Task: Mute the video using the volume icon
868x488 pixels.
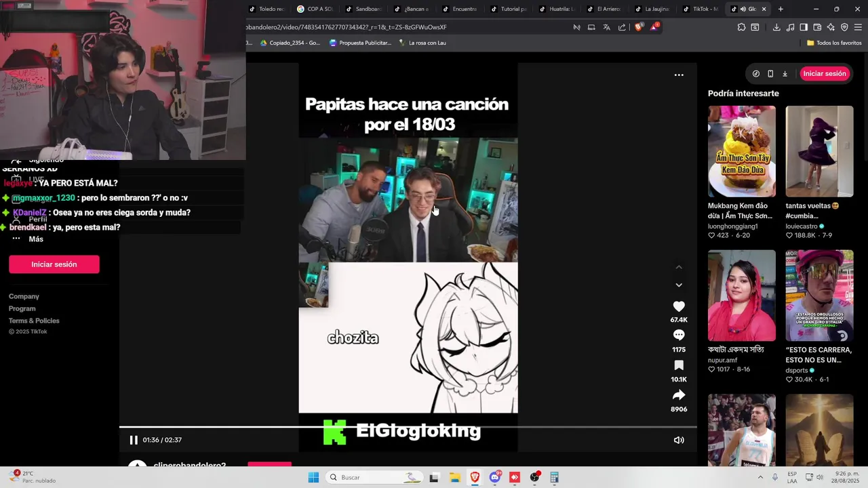Action: click(x=679, y=440)
